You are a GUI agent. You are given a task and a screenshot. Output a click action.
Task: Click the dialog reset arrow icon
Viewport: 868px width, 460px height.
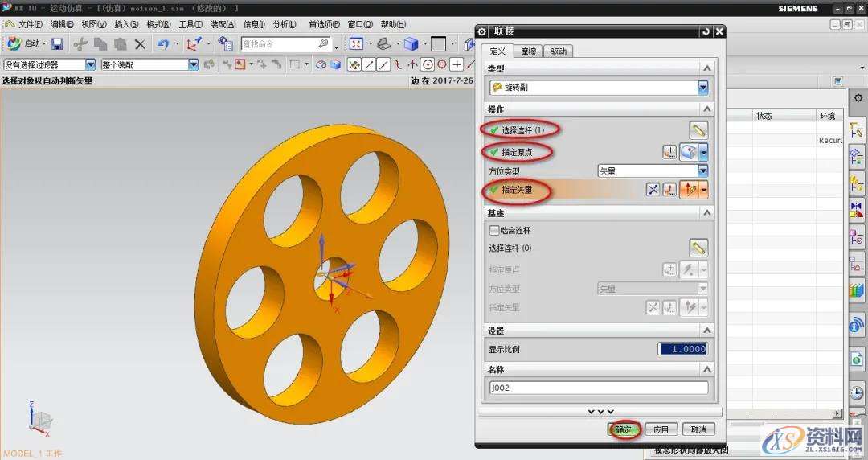pos(706,31)
